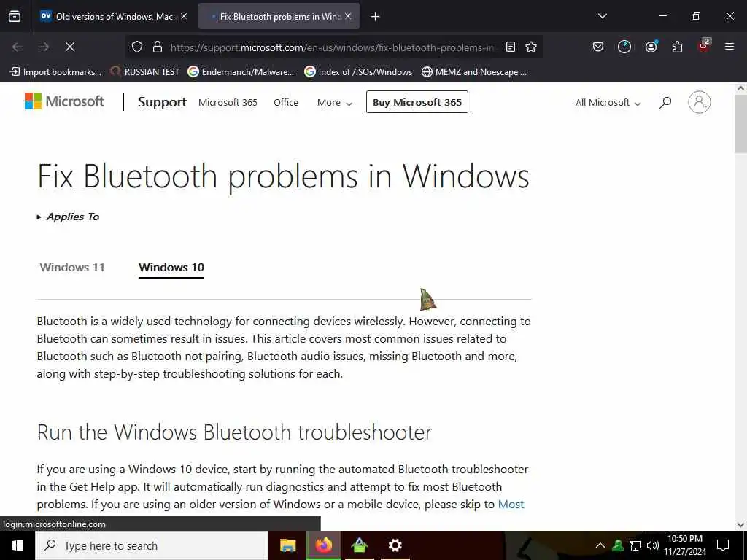Open notification center icon
Image resolution: width=747 pixels, height=560 pixels.
tap(723, 545)
